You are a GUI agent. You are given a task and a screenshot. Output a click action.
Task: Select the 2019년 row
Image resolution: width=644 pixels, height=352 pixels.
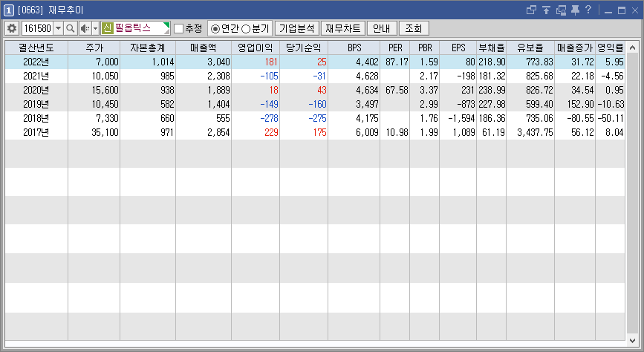(315, 104)
